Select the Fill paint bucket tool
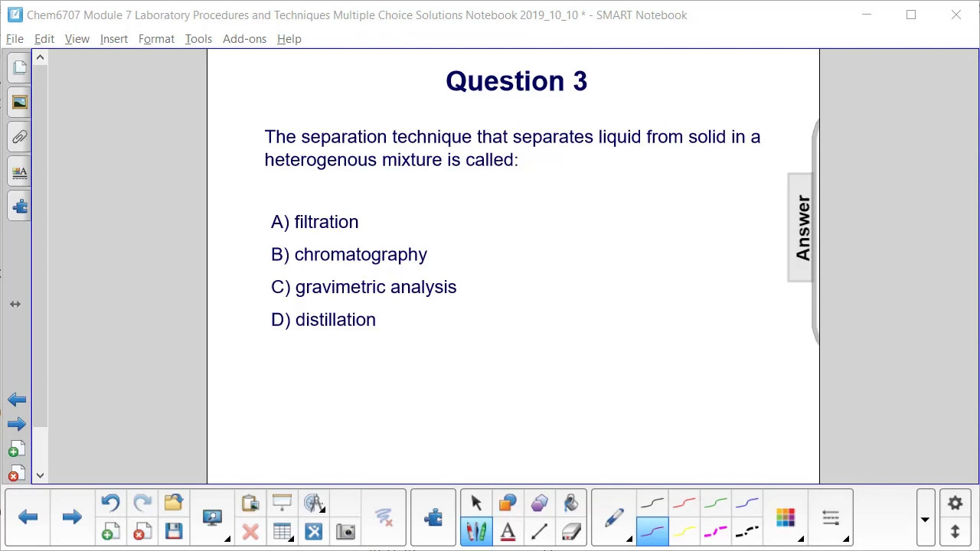Image resolution: width=980 pixels, height=551 pixels. point(571,503)
